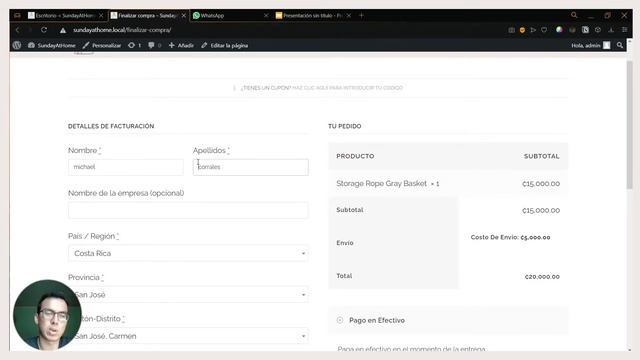Open the País / Región dropdown

[188, 253]
